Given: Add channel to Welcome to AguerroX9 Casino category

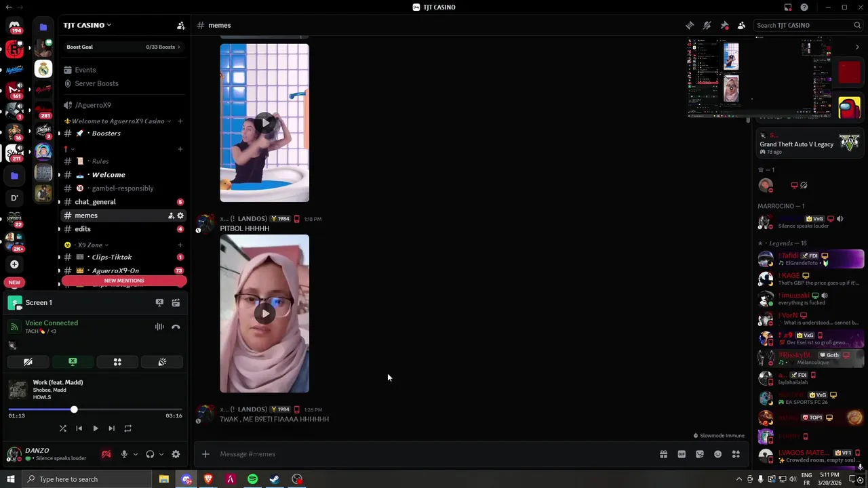Looking at the screenshot, I should pyautogui.click(x=180, y=121).
